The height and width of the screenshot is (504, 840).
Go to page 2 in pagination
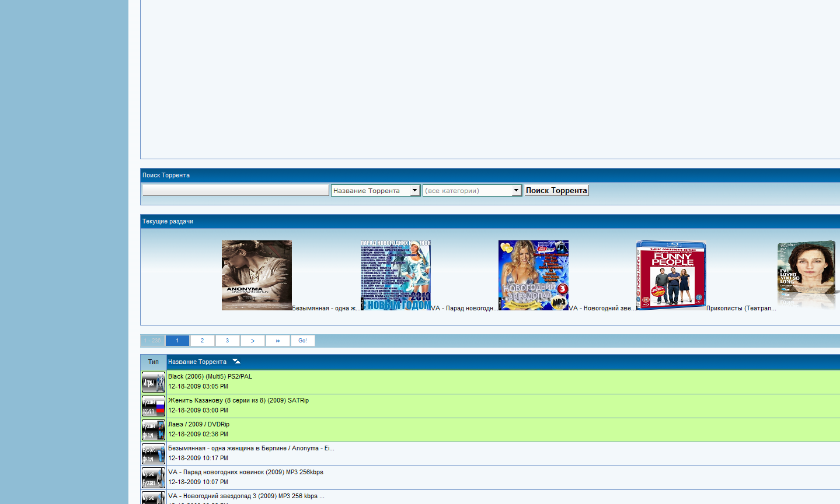pos(203,341)
